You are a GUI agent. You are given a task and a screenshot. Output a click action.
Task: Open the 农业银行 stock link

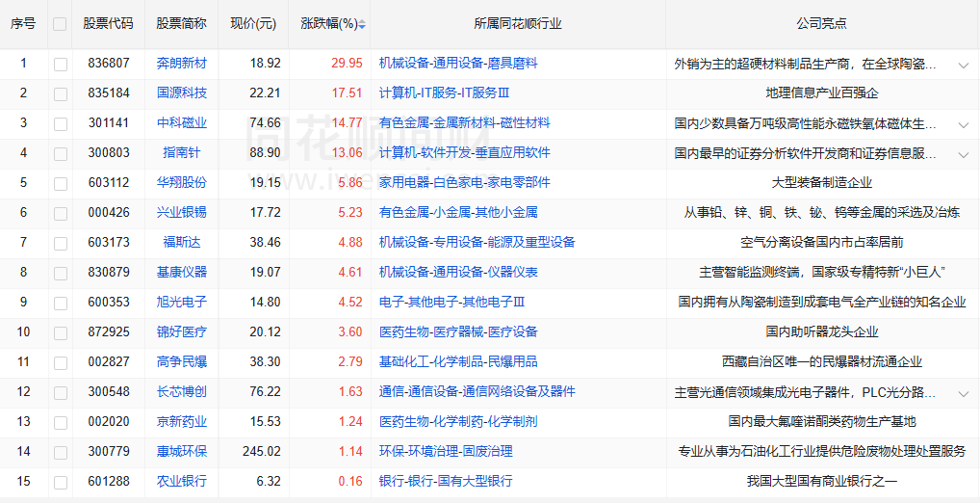pyautogui.click(x=181, y=481)
